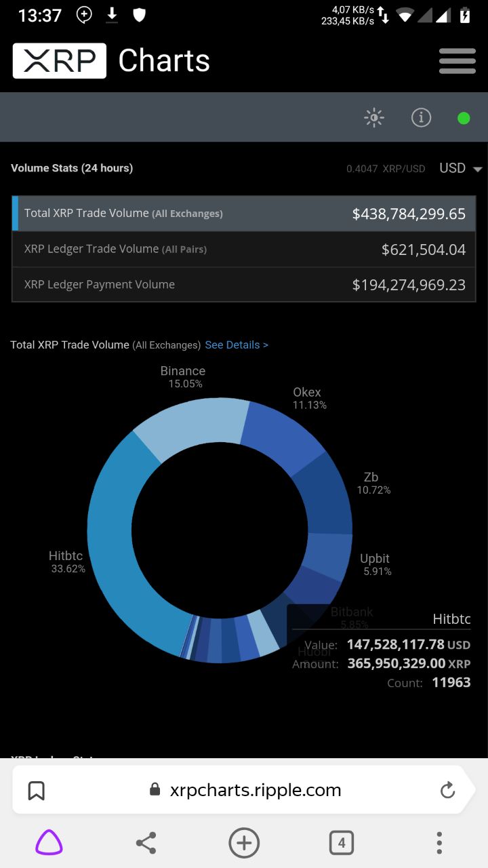The width and height of the screenshot is (488, 868).
Task: Click the Hitbtc 33.62% label
Action: [66, 562]
